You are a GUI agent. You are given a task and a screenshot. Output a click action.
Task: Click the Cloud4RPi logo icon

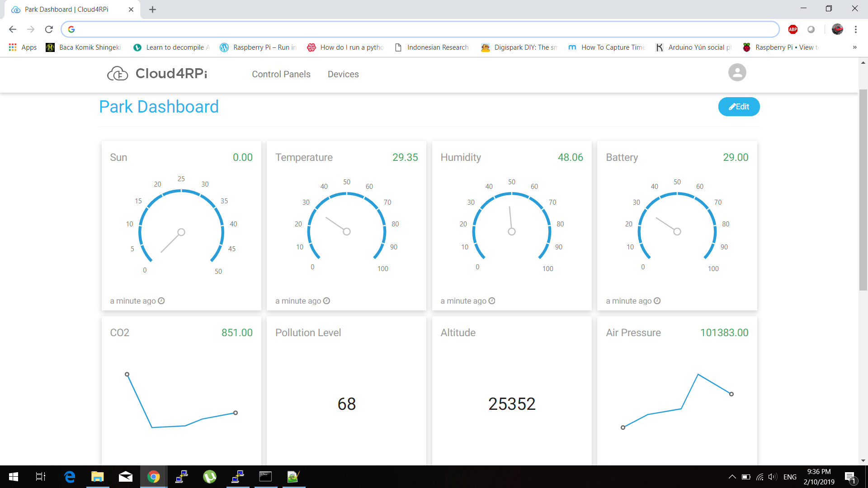coord(118,74)
